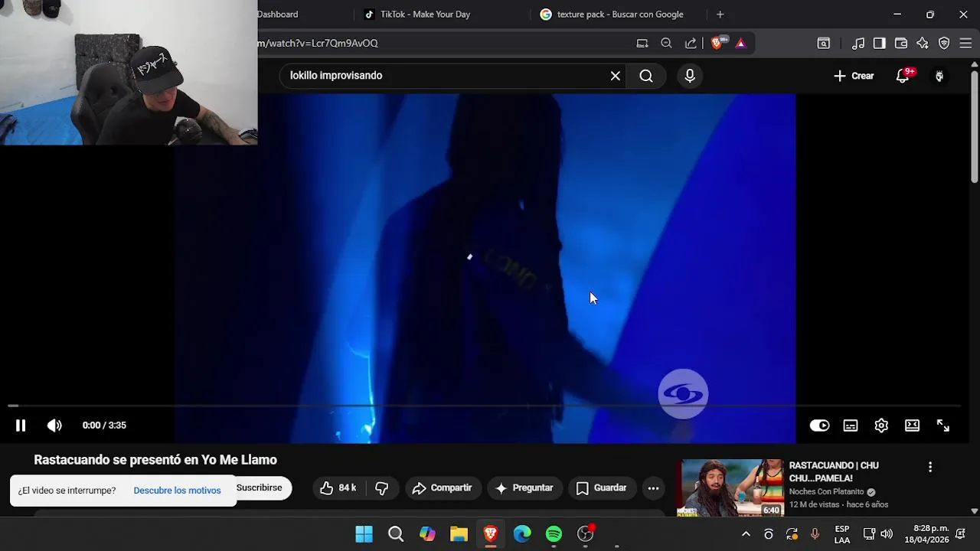This screenshot has height=551, width=980.
Task: Switch player to default view mode
Action: (x=912, y=425)
